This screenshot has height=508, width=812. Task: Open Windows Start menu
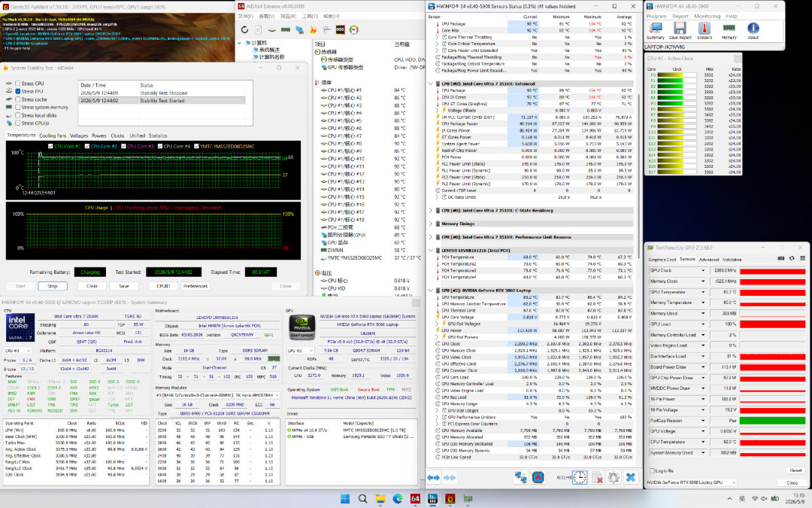point(345,499)
